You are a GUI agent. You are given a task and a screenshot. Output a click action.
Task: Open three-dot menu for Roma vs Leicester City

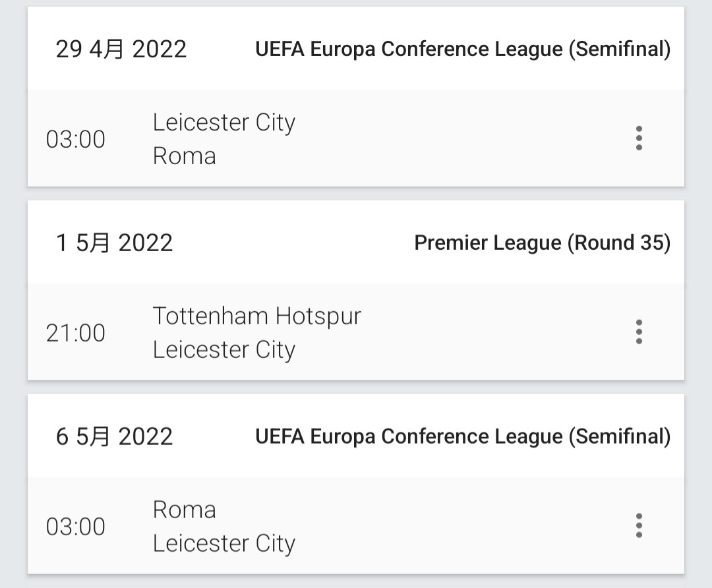pos(639,526)
